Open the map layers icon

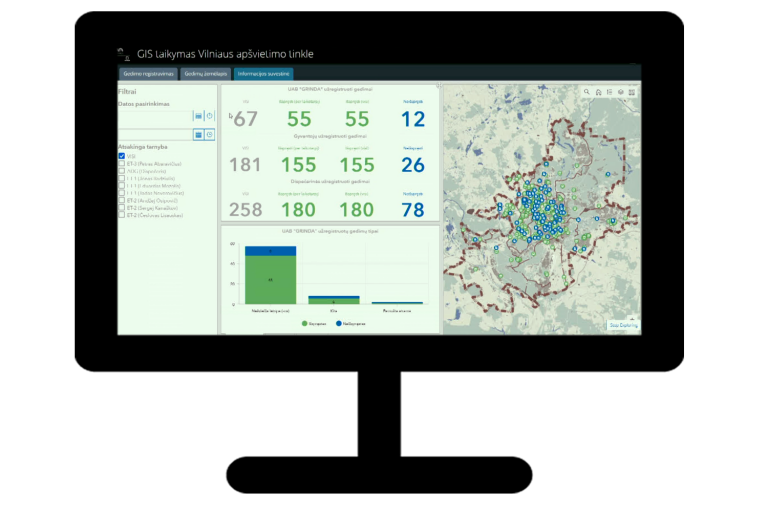pyautogui.click(x=620, y=92)
